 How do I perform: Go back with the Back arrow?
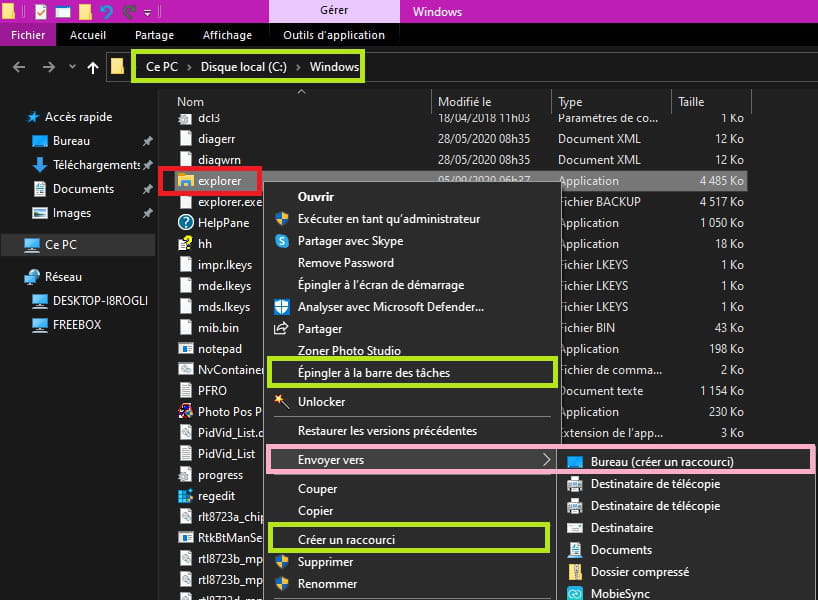click(x=19, y=67)
